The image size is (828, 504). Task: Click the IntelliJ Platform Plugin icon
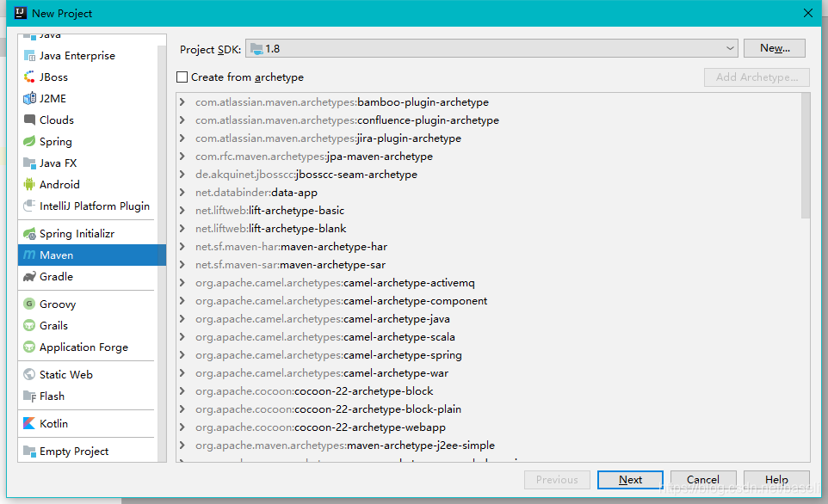click(29, 206)
